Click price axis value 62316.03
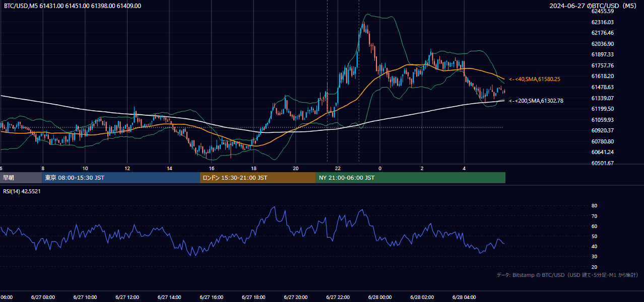 pyautogui.click(x=602, y=22)
